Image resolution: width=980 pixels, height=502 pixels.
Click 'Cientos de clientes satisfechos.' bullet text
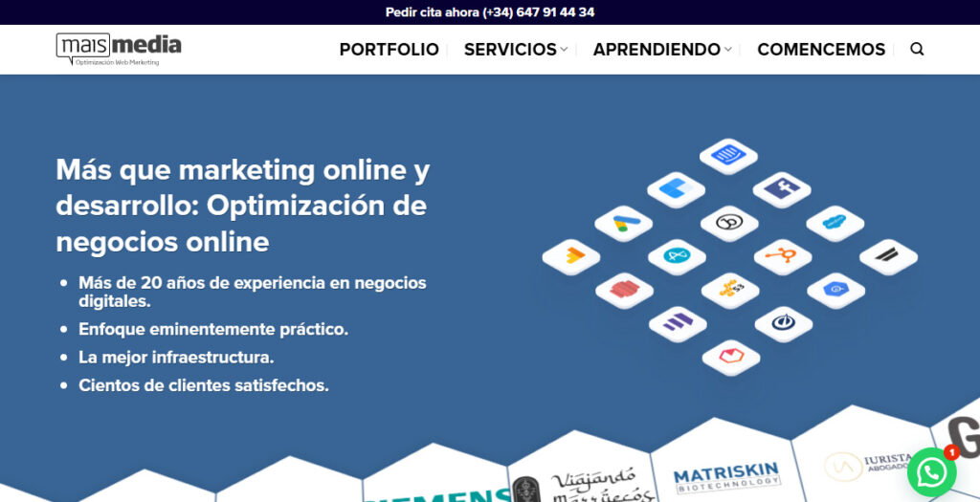204,385
